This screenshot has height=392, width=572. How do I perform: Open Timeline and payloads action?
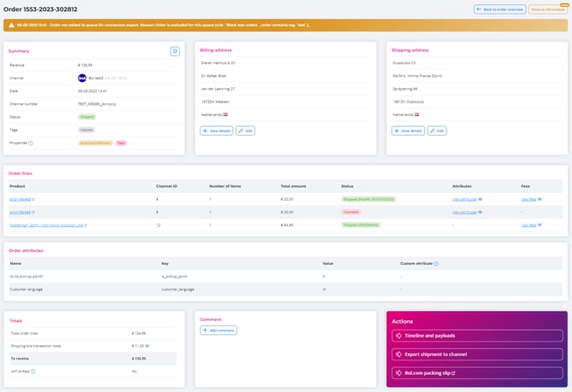[x=477, y=336]
